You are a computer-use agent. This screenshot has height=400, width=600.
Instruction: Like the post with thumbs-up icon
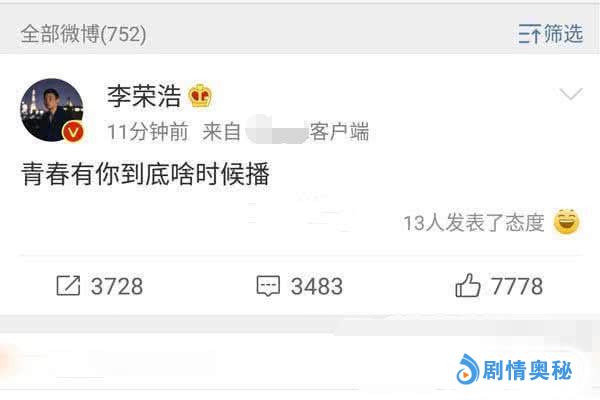coord(468,285)
